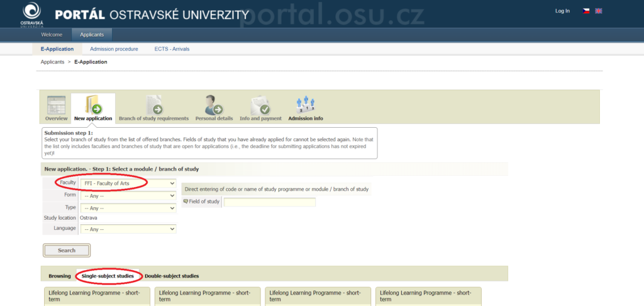The height and width of the screenshot is (306, 644).
Task: Open the Type dropdown
Action: 128,208
